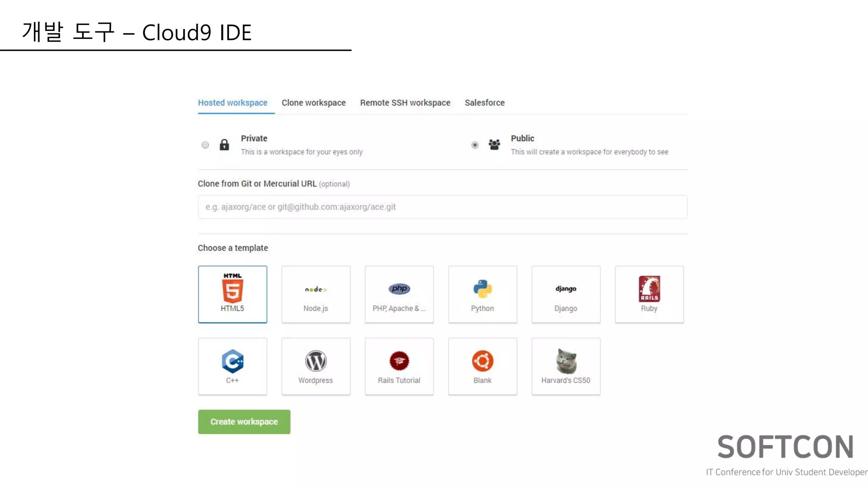This screenshot has width=868, height=488.
Task: Click the Private lock icon
Action: [224, 145]
